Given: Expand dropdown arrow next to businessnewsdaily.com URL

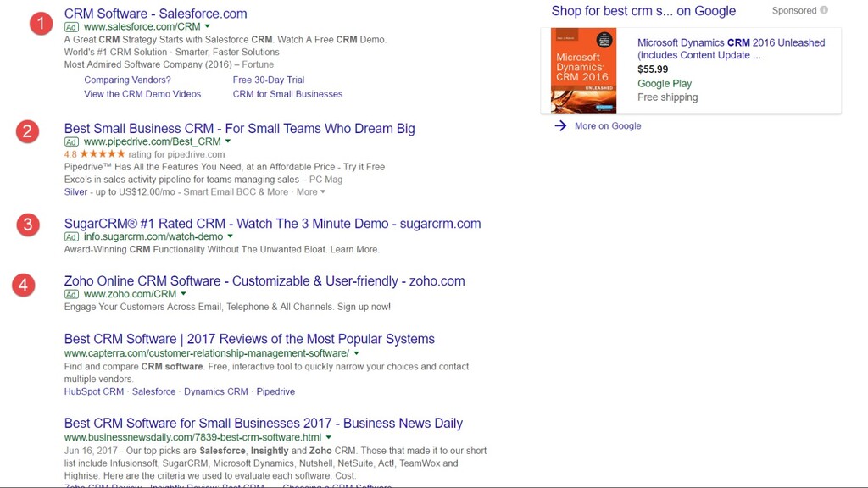Looking at the screenshot, I should click(328, 437).
